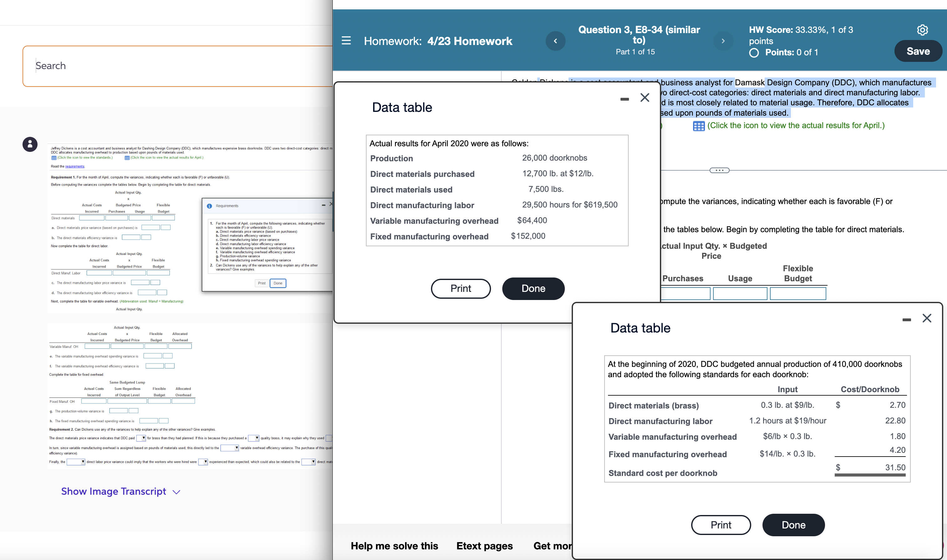The width and height of the screenshot is (947, 560).
Task: Open Help me solve this
Action: 394,546
